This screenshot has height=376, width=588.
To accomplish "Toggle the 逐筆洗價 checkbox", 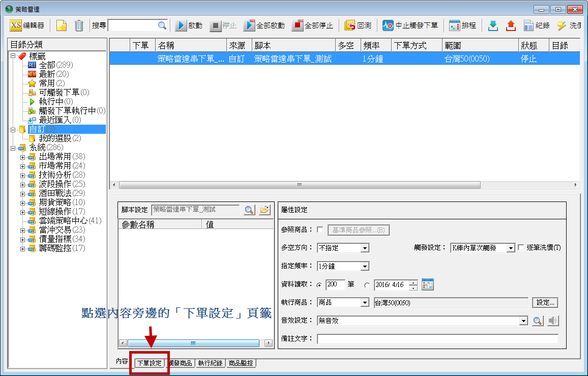I will [521, 247].
